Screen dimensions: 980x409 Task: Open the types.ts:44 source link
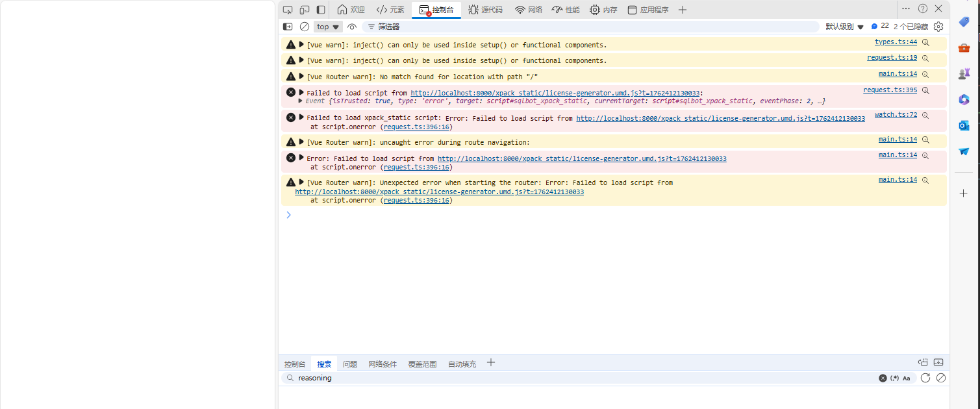pyautogui.click(x=896, y=42)
